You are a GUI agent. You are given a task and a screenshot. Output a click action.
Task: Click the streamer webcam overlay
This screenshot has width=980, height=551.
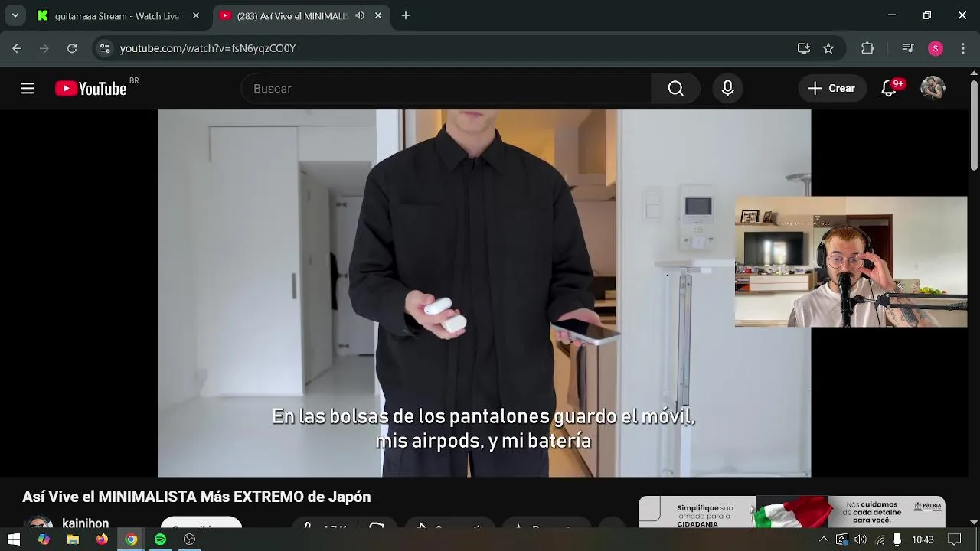[x=851, y=262]
